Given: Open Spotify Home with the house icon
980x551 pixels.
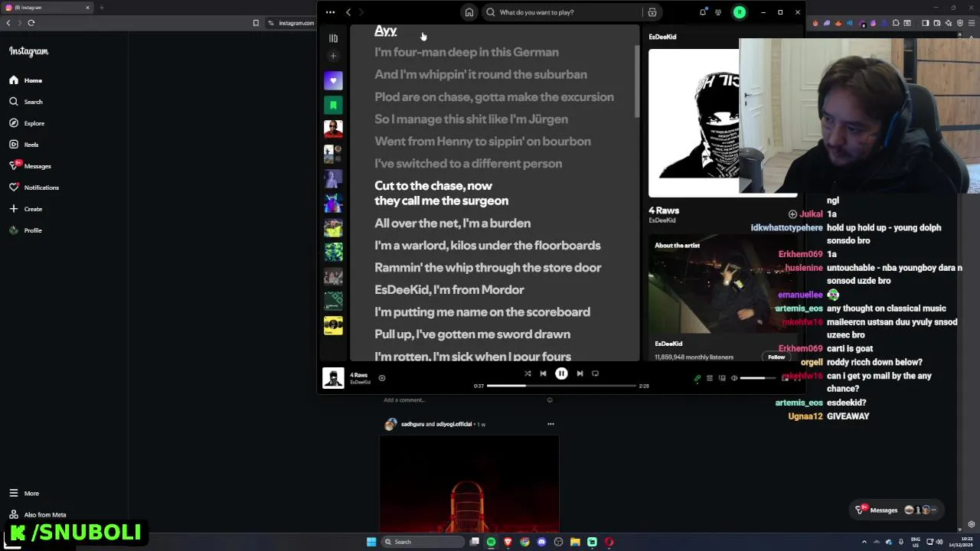Looking at the screenshot, I should (469, 12).
